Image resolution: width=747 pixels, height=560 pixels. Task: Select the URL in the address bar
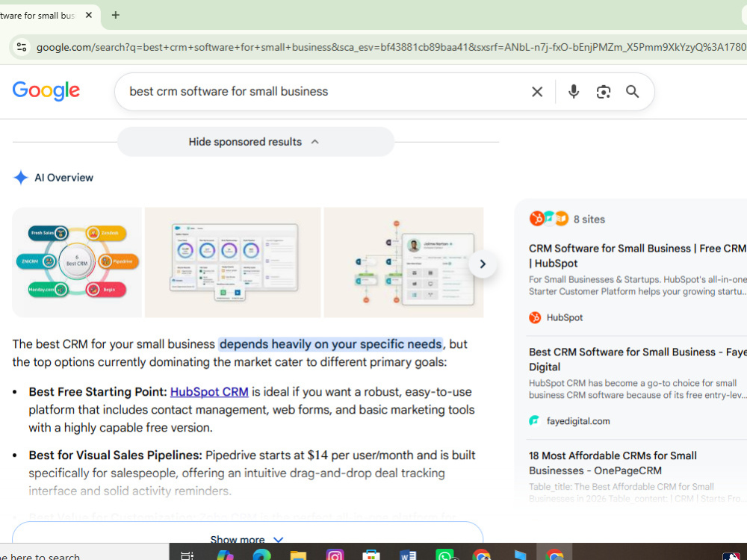(x=391, y=47)
